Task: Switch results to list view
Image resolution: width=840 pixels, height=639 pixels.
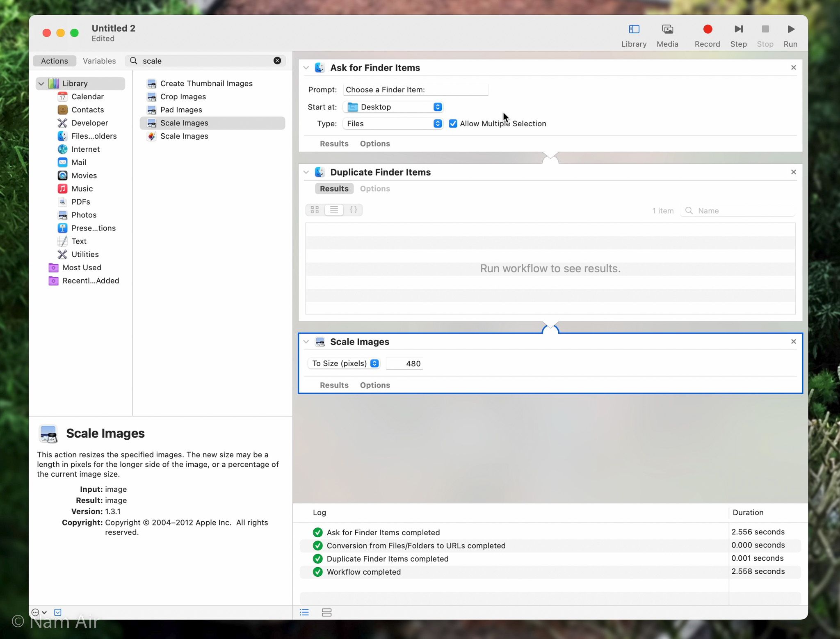Action: 334,210
